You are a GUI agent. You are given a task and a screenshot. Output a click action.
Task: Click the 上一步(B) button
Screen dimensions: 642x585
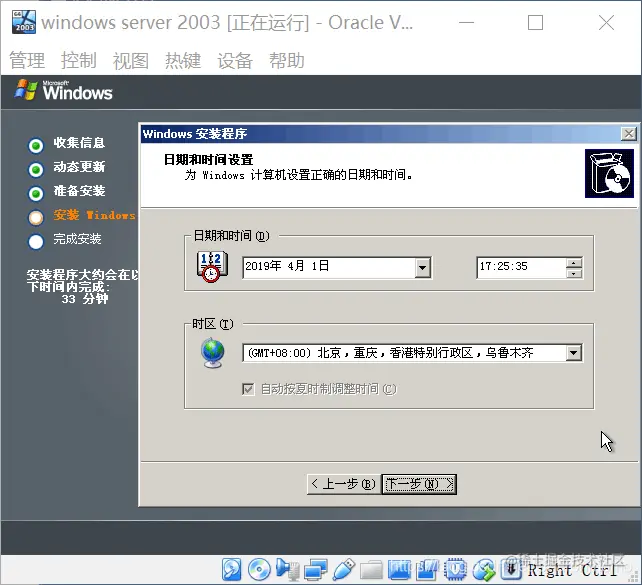pyautogui.click(x=344, y=484)
